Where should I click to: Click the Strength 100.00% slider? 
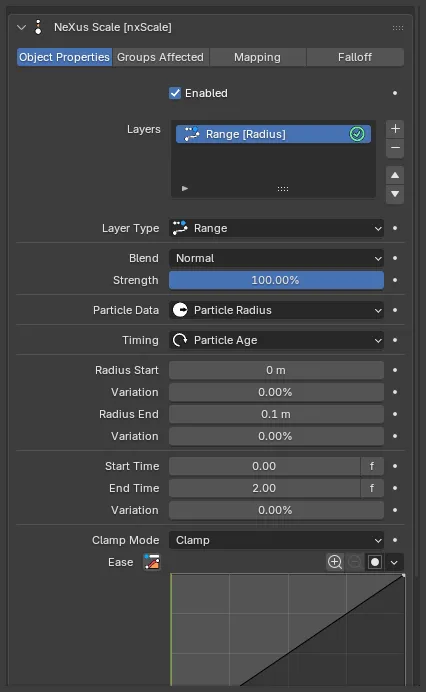click(x=276, y=280)
